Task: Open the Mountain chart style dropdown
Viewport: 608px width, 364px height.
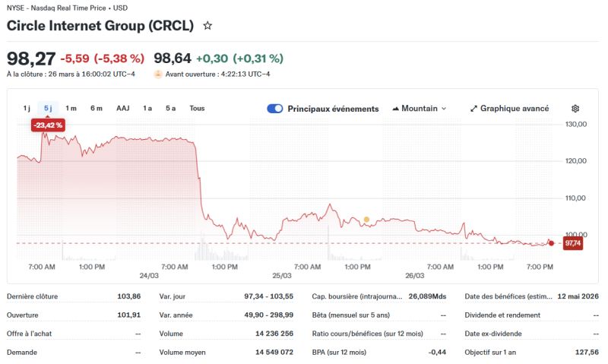Action: (x=420, y=109)
